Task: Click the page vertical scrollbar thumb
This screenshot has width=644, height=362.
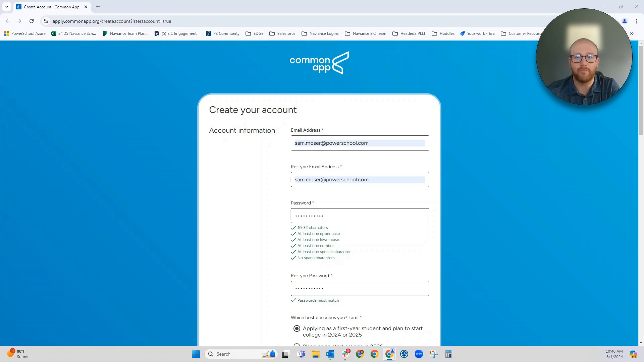Action: tap(641, 90)
